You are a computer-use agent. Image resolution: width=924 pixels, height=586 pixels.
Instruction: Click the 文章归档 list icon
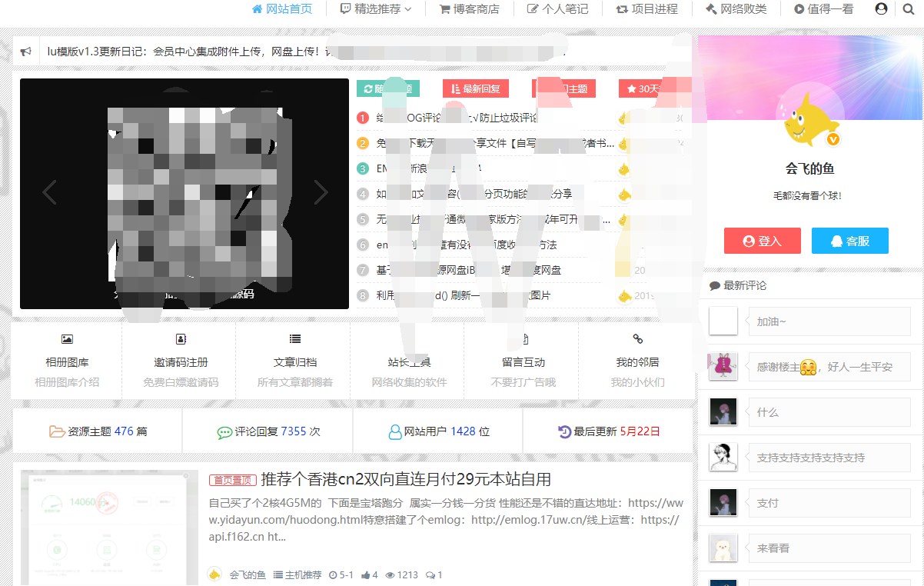[x=295, y=339]
